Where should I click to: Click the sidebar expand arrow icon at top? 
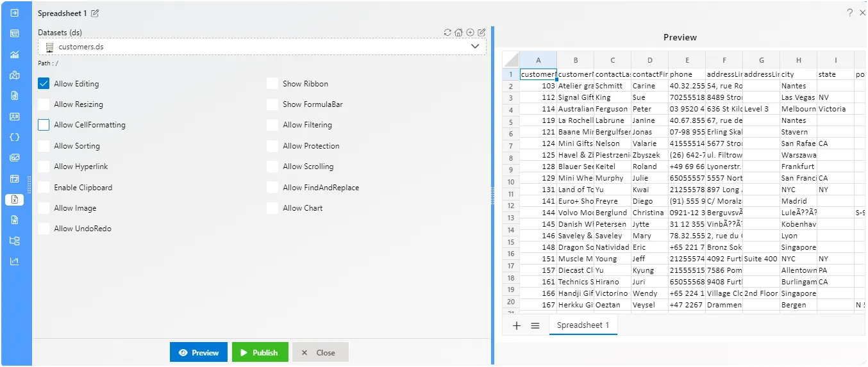click(x=15, y=12)
